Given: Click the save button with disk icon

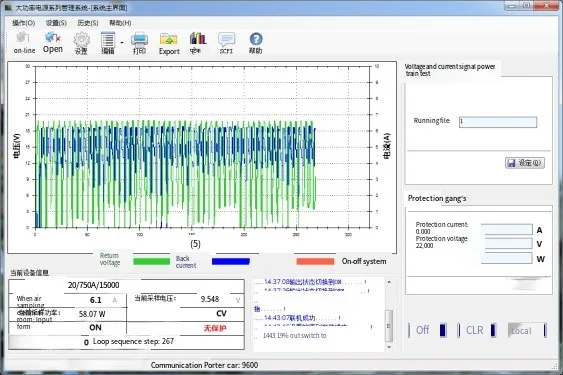Looking at the screenshot, I should pyautogui.click(x=525, y=163).
